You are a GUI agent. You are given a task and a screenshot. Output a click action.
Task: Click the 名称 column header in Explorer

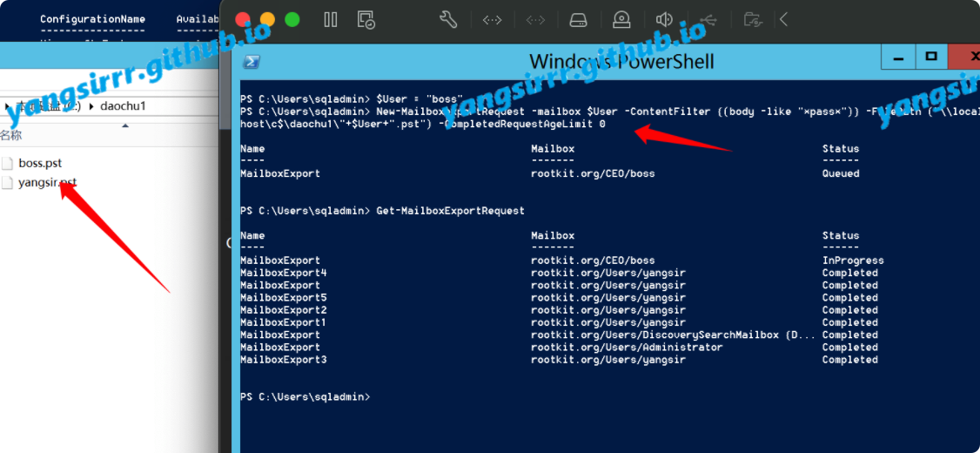pyautogui.click(x=10, y=134)
